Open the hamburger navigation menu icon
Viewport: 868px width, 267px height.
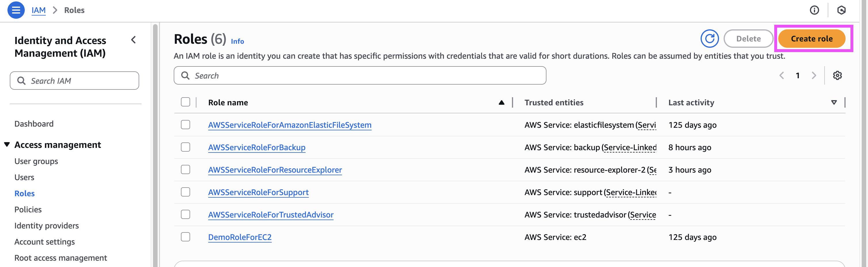pyautogui.click(x=16, y=10)
